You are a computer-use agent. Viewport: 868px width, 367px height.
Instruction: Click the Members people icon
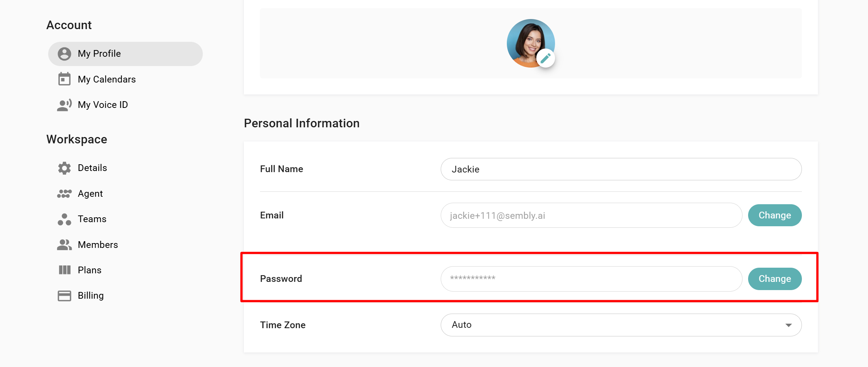(64, 245)
